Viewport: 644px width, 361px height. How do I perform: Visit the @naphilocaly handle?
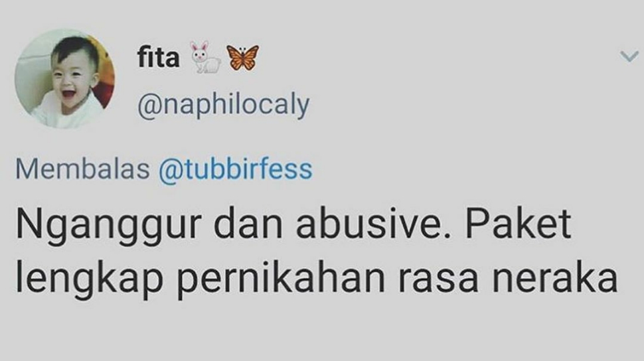click(x=224, y=105)
